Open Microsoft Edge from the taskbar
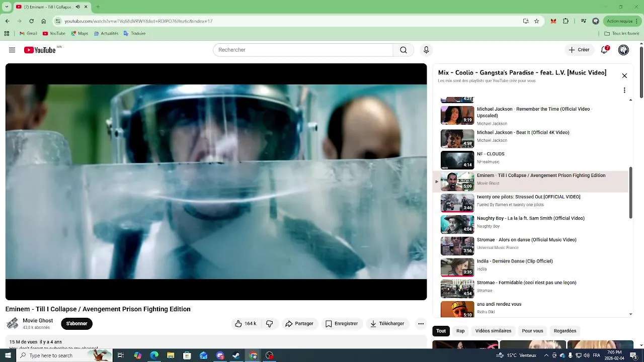 pyautogui.click(x=154, y=355)
